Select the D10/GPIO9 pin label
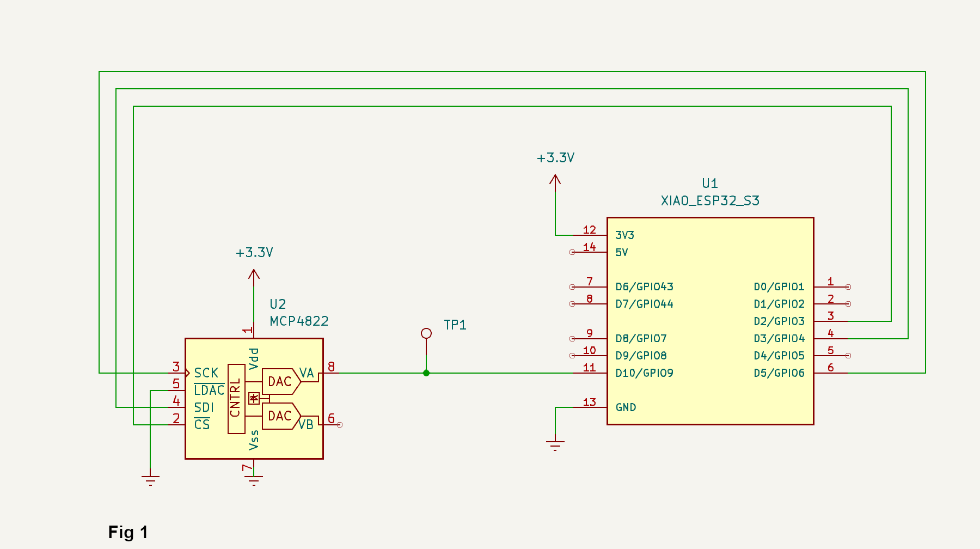This screenshot has height=549, width=980. (x=644, y=373)
